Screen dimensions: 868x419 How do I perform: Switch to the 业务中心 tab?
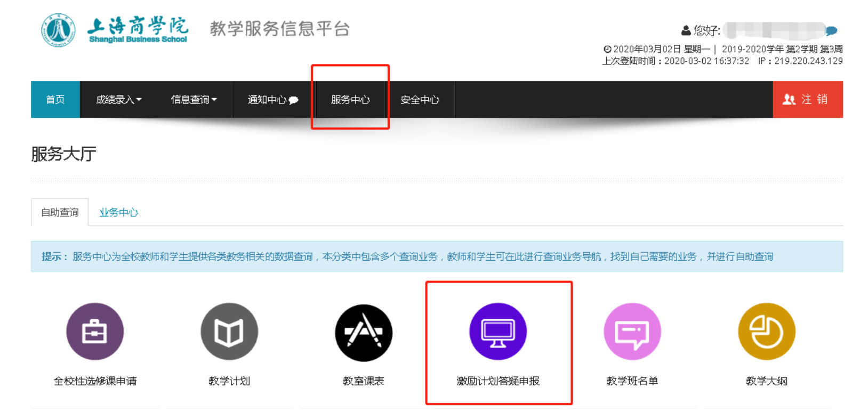pyautogui.click(x=118, y=213)
